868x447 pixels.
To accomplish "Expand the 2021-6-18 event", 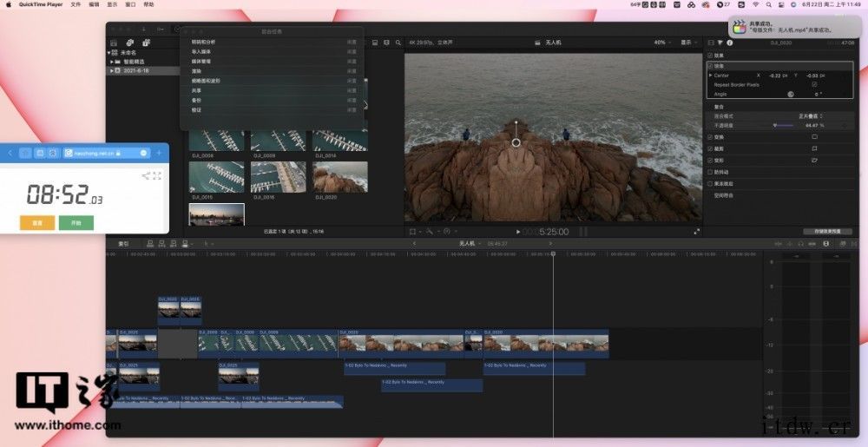I will (112, 71).
